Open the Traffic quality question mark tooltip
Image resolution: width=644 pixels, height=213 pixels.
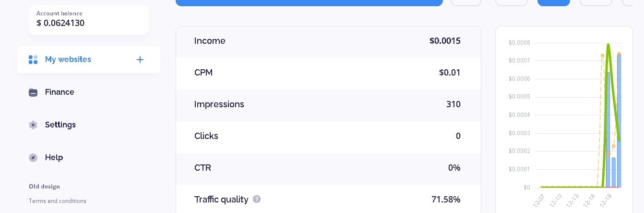coord(257,199)
